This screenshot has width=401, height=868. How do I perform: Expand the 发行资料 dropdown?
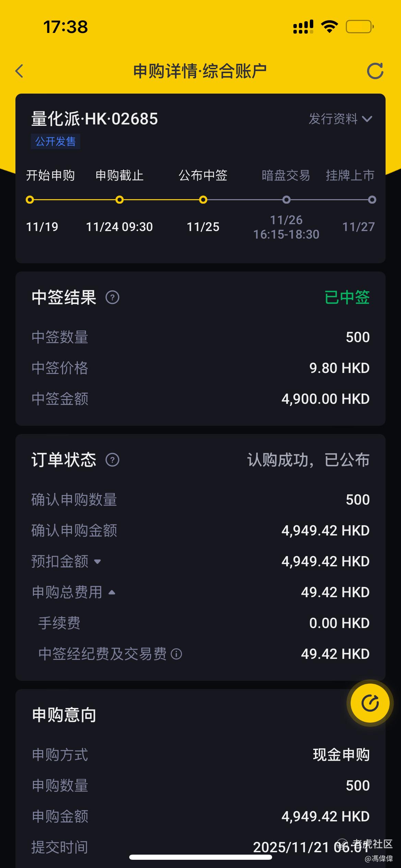tap(340, 119)
